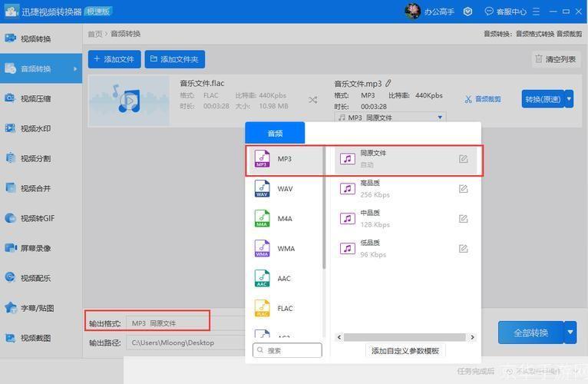Select the 同原文件 自动 quality preset
This screenshot has height=384, width=588.
point(405,159)
